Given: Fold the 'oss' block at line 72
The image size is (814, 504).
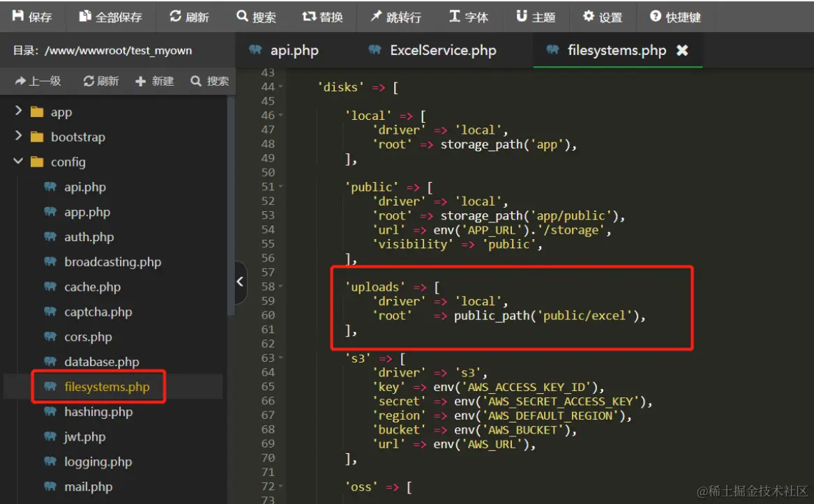Looking at the screenshot, I should pos(281,487).
